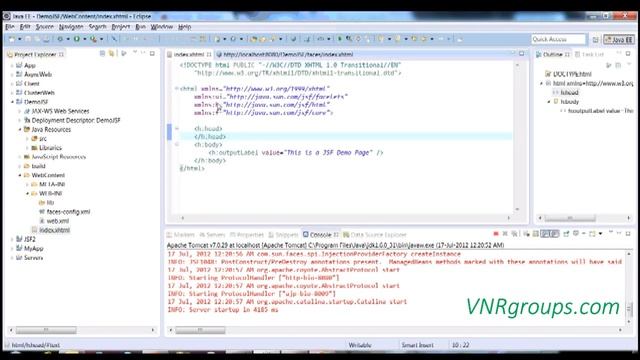Viewport: 640px width, 360px height.
Task: Select index.xhtml in Project Explorer
Action: tap(51, 230)
